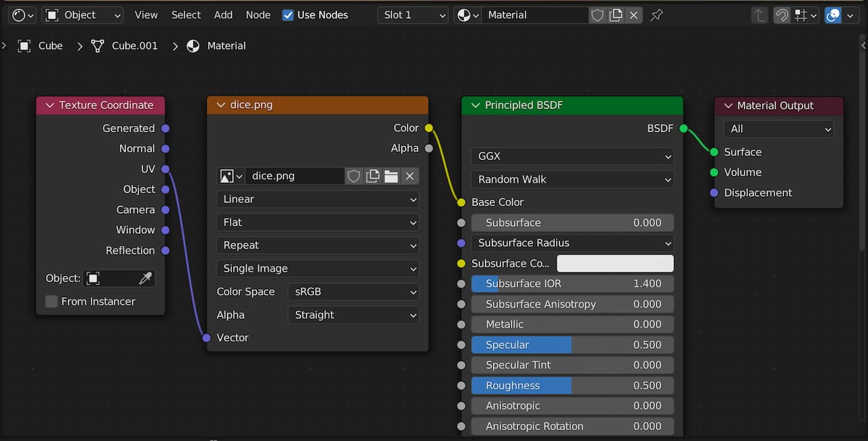Open the Color Space sRGB dropdown

click(353, 292)
